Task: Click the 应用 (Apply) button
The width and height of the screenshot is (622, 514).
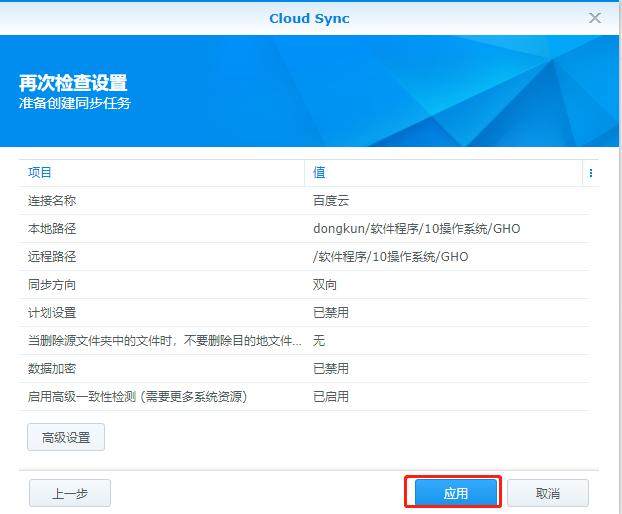Action: coord(455,493)
